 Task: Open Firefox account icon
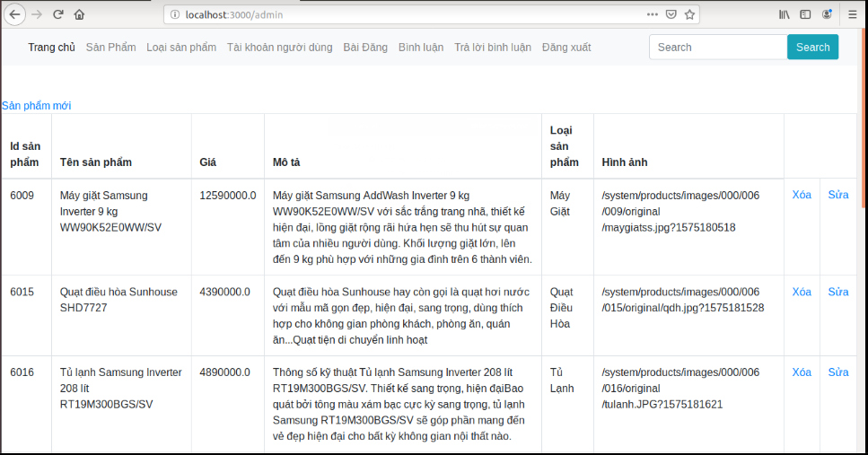827,14
